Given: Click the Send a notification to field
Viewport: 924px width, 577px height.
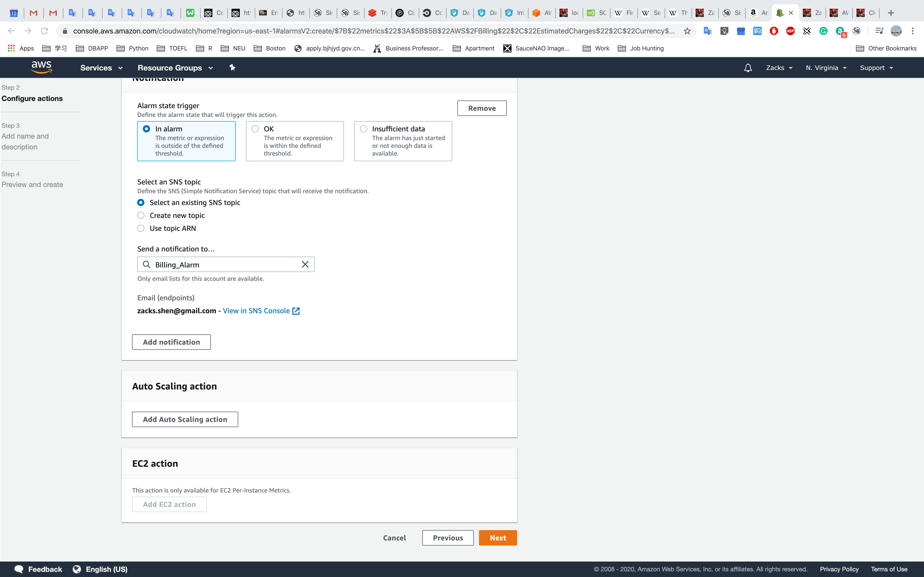Looking at the screenshot, I should pyautogui.click(x=225, y=265).
